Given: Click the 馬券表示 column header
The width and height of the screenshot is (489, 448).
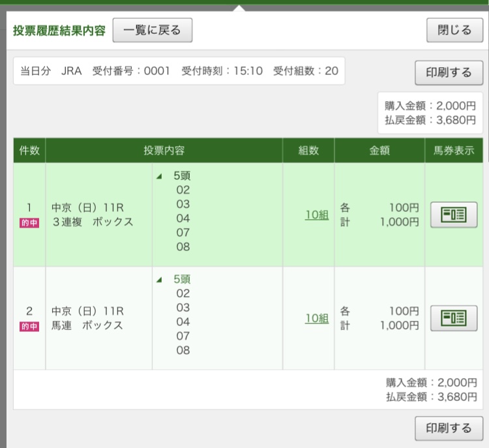Looking at the screenshot, I should pyautogui.click(x=454, y=151).
